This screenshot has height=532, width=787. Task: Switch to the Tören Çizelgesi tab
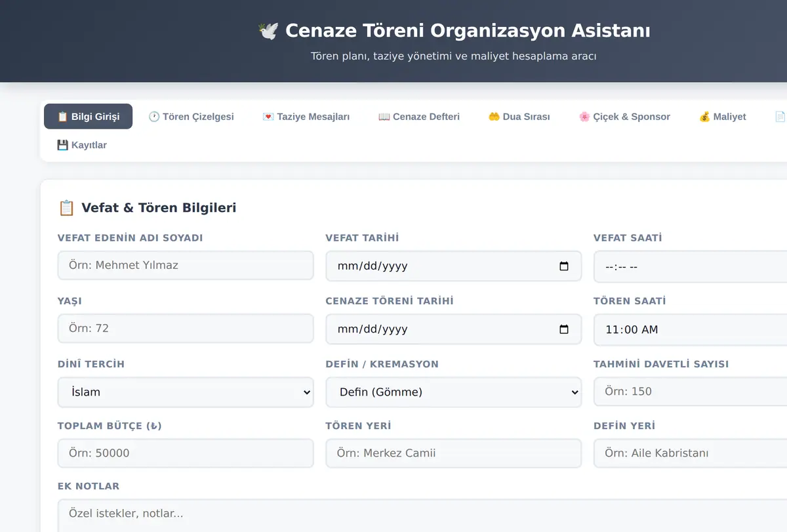(x=191, y=117)
